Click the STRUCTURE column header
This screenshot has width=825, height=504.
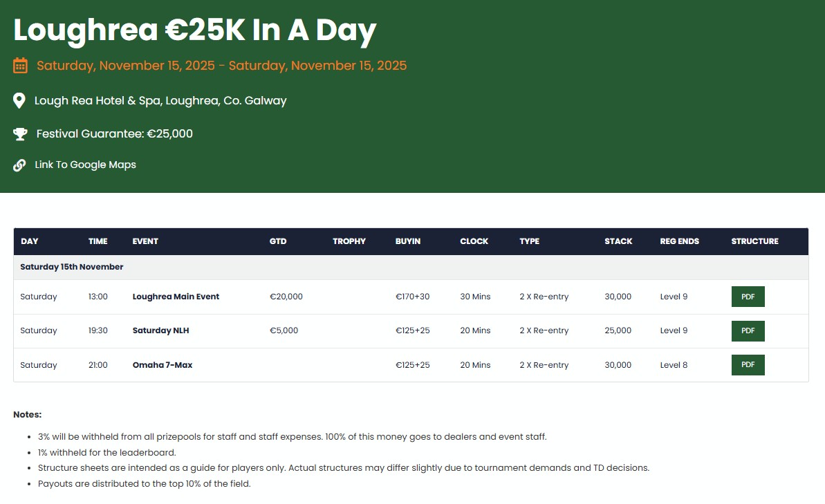click(x=754, y=241)
